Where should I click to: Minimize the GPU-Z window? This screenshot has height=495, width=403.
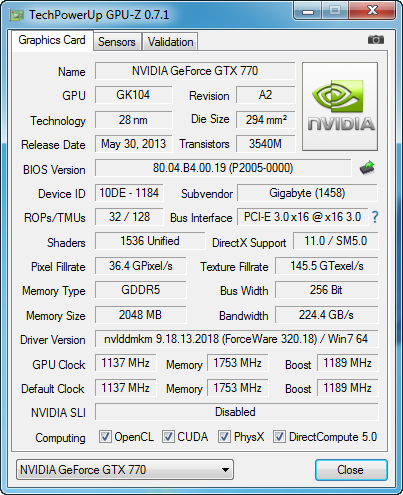click(x=308, y=11)
